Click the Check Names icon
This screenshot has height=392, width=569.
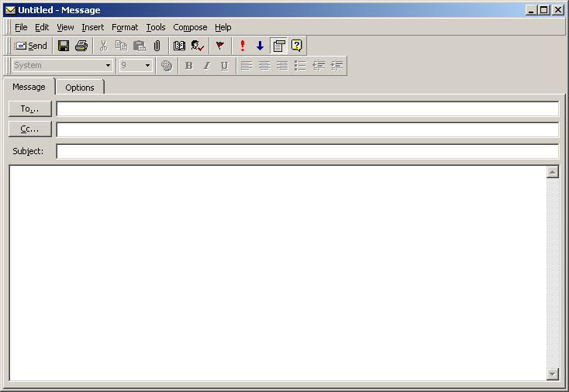coord(198,46)
